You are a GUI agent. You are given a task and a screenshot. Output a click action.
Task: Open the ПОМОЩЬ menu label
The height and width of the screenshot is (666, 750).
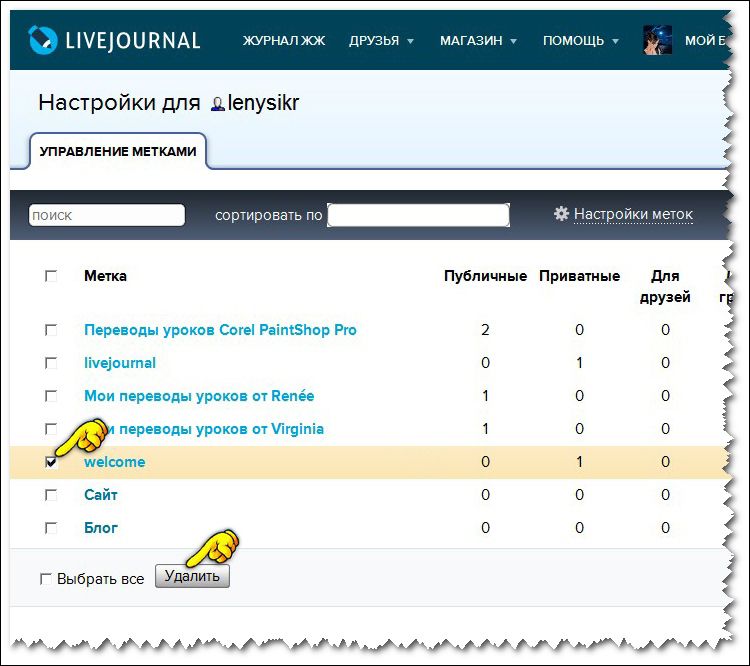tap(574, 41)
